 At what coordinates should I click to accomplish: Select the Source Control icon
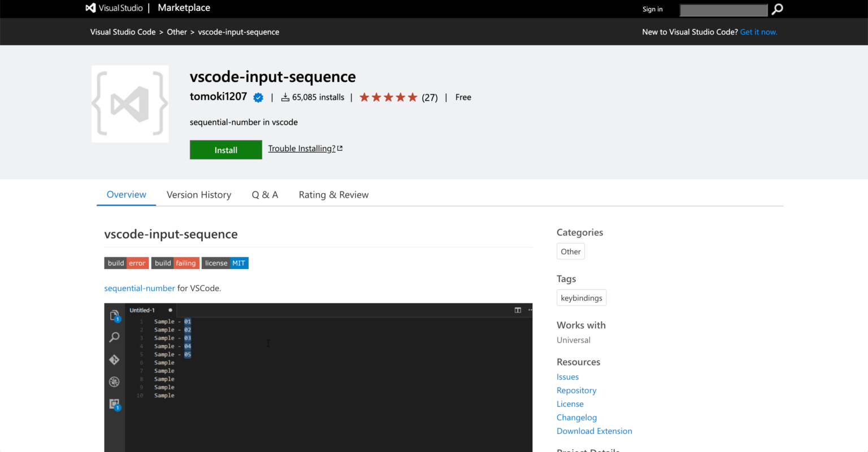pyautogui.click(x=114, y=359)
